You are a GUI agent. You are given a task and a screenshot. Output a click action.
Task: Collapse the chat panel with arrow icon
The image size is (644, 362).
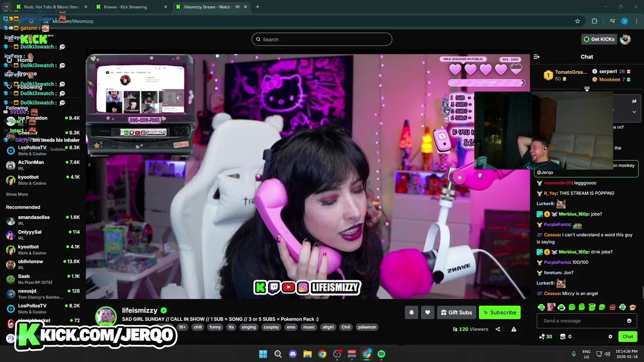536,57
